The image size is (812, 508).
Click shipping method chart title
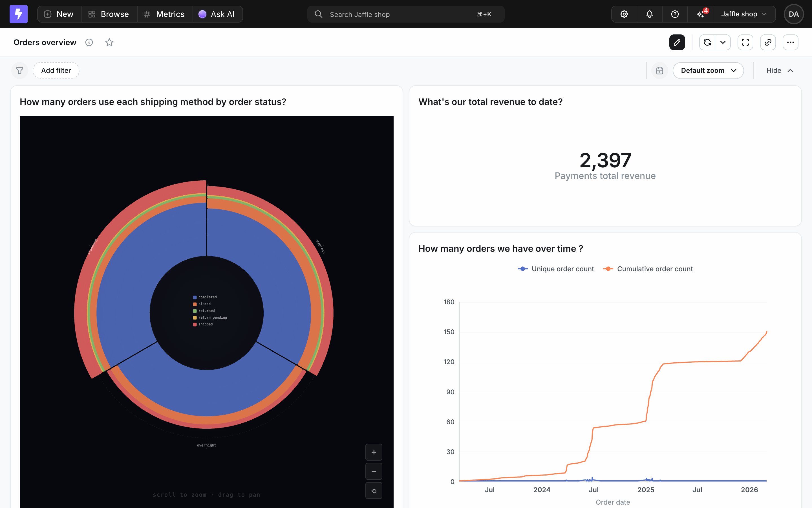(153, 102)
